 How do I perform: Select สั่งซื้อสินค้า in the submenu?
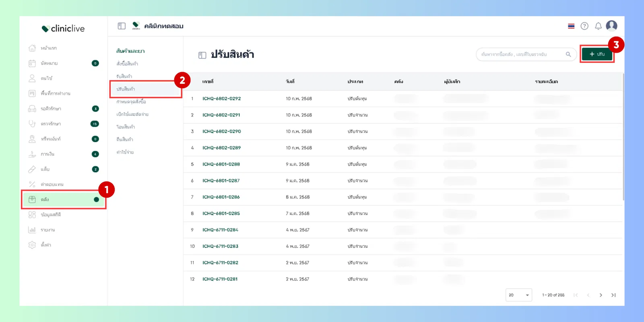pyautogui.click(x=127, y=64)
